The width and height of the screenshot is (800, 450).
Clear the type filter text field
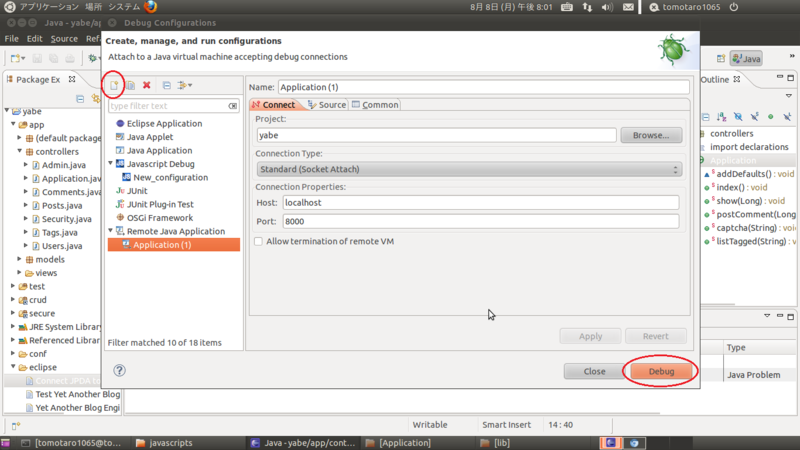pyautogui.click(x=233, y=106)
